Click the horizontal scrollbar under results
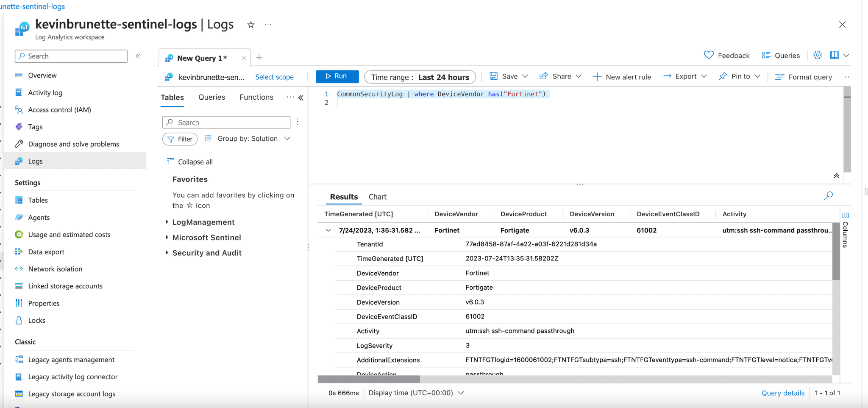The image size is (868, 408). click(x=369, y=379)
